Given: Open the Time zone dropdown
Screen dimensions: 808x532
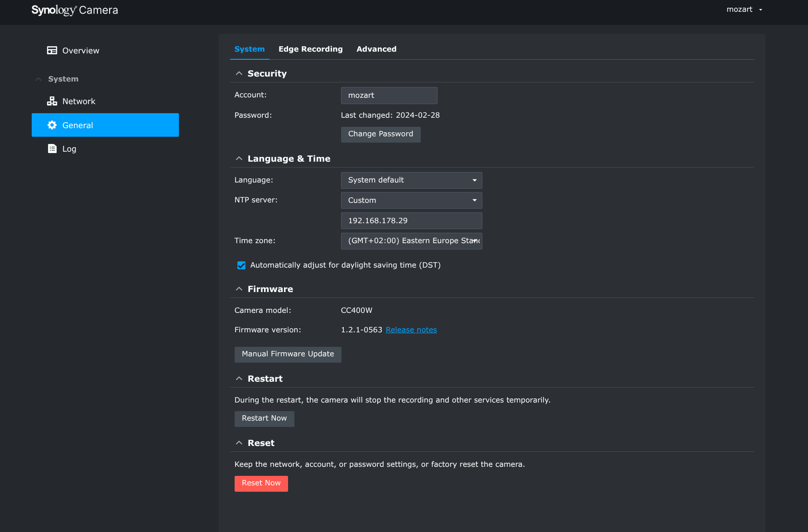Looking at the screenshot, I should pos(411,241).
